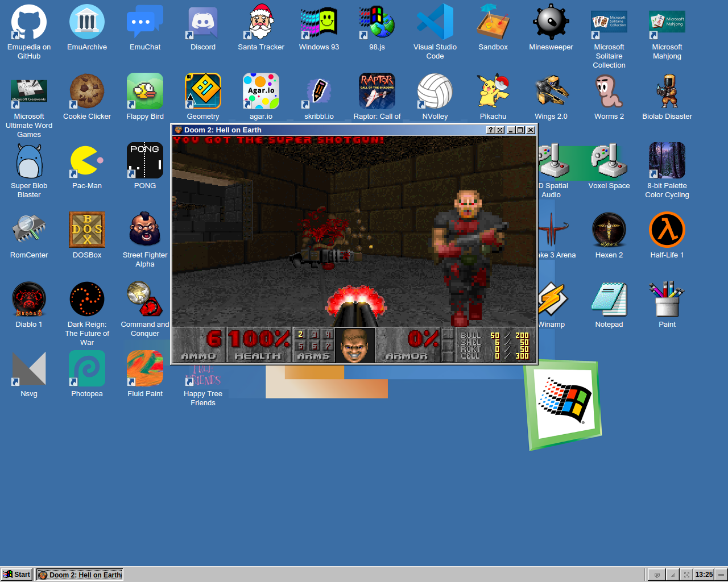Select the Doom 2 taskbar entry

coord(80,574)
